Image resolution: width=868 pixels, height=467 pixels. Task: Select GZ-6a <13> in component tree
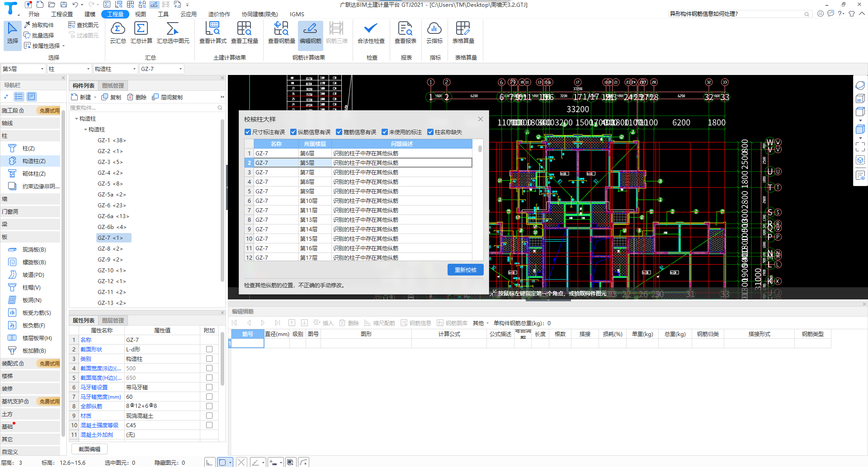(x=113, y=216)
